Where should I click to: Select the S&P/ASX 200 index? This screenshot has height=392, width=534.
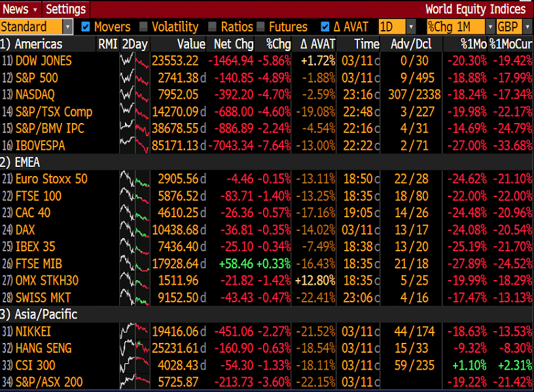click(x=49, y=382)
